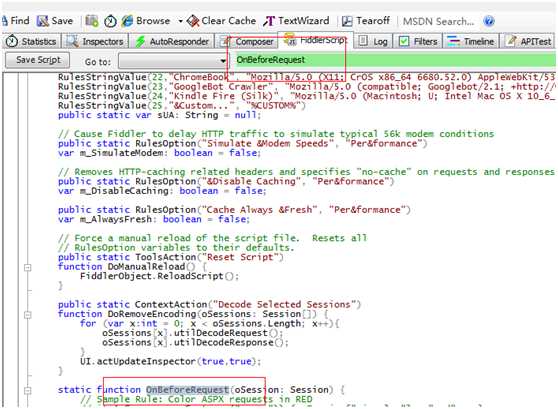
Task: Click the Tearoff icon
Action: [347, 21]
